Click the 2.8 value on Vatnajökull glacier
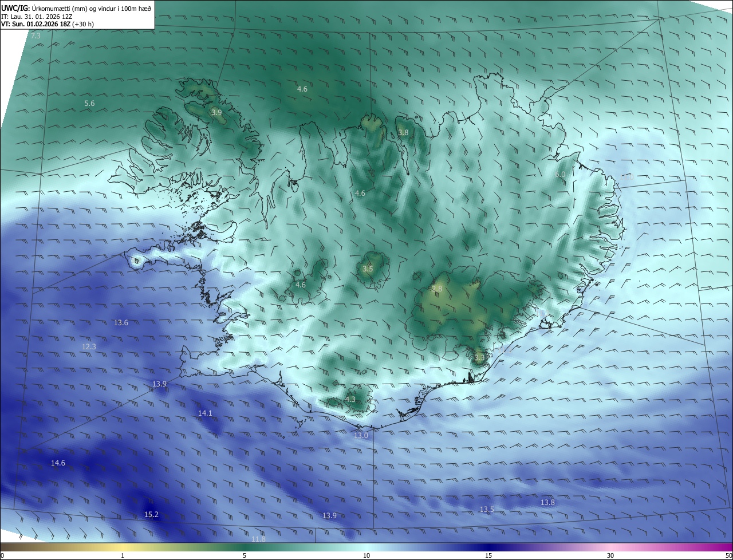The width and height of the screenshot is (733, 560). pos(437,289)
